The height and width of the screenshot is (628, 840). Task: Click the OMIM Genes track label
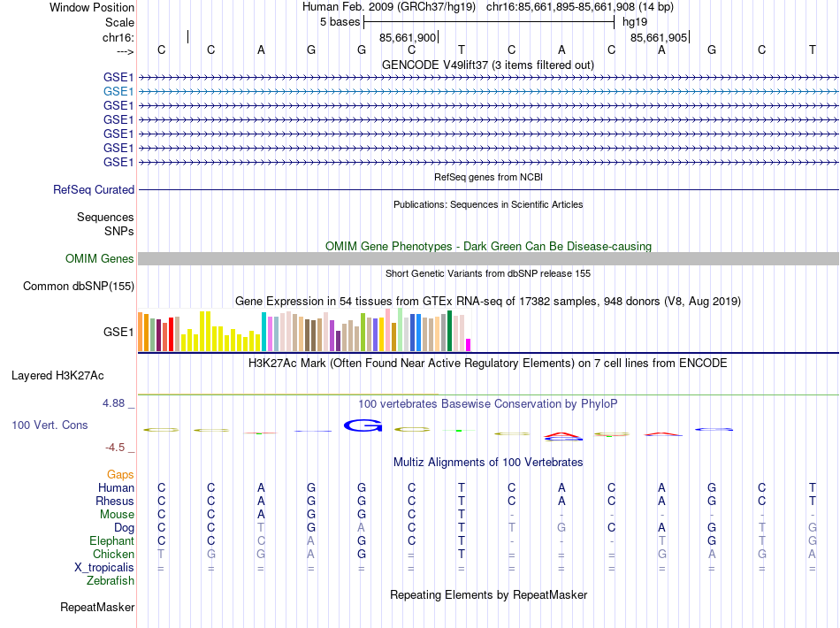(x=99, y=258)
